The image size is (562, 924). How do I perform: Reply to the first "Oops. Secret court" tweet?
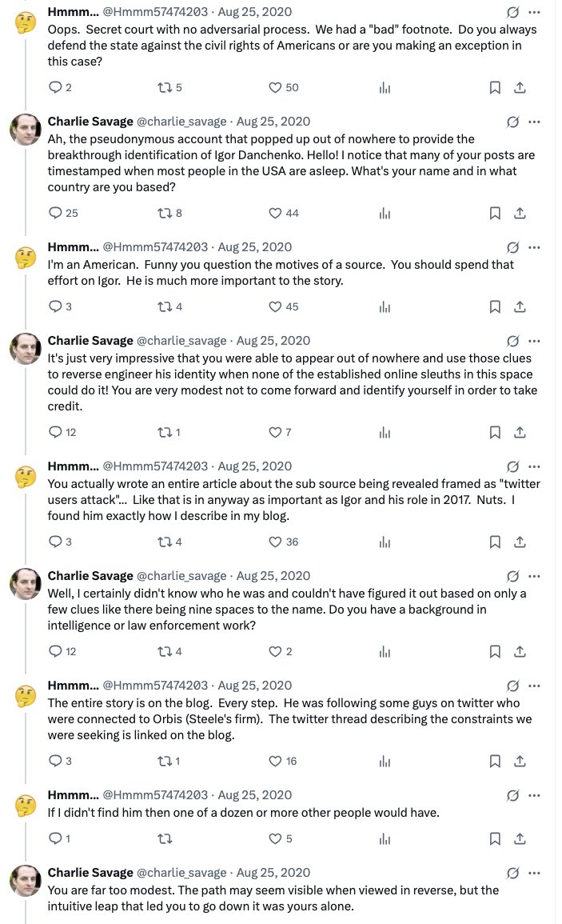[55, 88]
